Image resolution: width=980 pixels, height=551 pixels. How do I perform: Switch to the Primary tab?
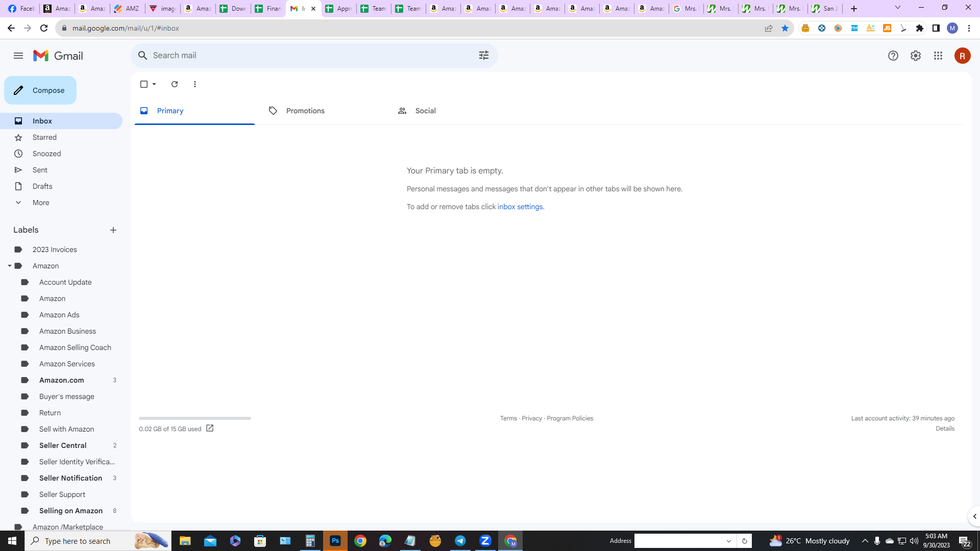pyautogui.click(x=194, y=111)
